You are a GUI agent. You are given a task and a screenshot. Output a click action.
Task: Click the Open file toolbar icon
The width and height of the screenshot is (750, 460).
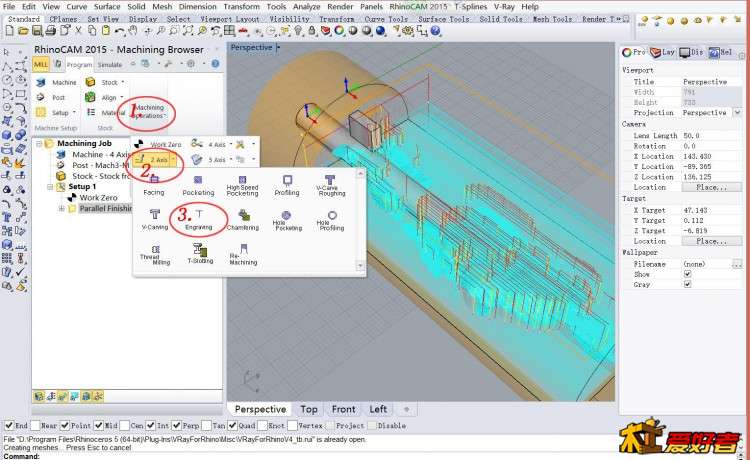click(x=23, y=31)
